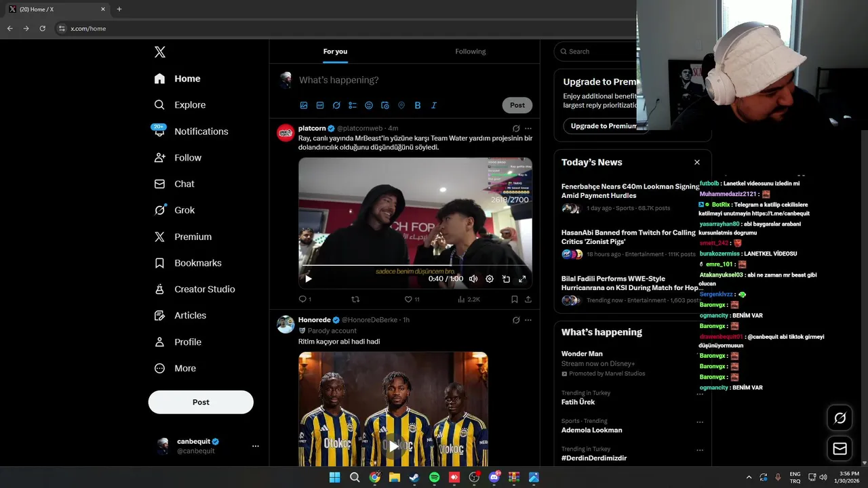Open options for the Fatih Ürek trend
Screen dimensions: 868x488
point(700,394)
